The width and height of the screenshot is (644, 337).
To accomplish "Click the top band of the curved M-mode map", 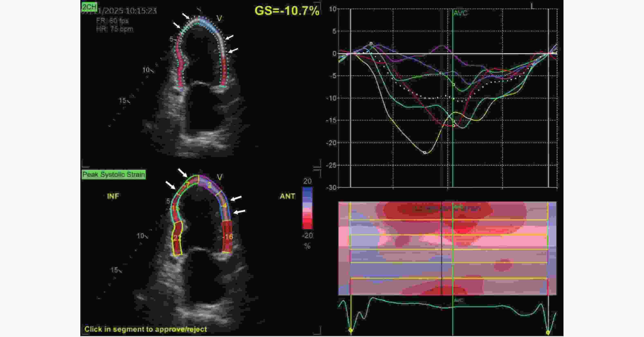I will [448, 211].
